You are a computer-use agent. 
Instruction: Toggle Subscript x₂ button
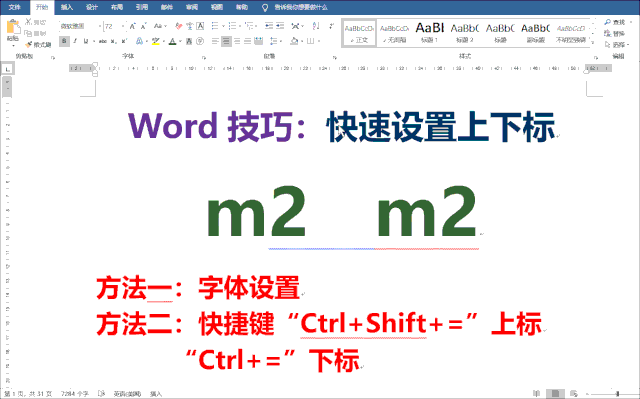pos(113,41)
